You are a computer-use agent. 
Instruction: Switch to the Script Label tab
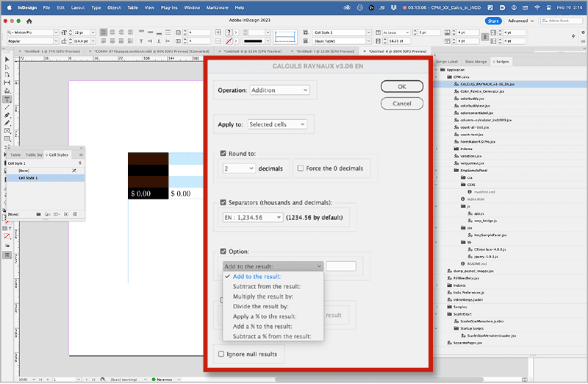point(447,62)
